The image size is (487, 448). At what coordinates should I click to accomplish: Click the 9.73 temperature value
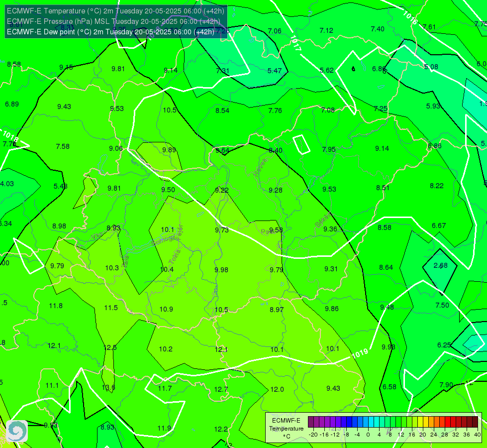point(222,230)
